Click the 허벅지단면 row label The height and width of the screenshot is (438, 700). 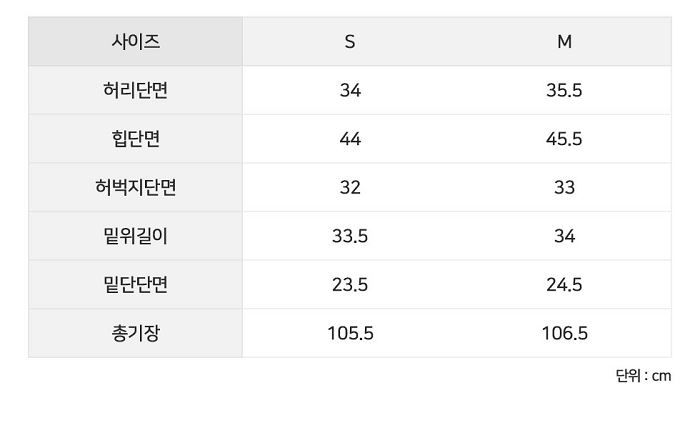[x=136, y=187]
